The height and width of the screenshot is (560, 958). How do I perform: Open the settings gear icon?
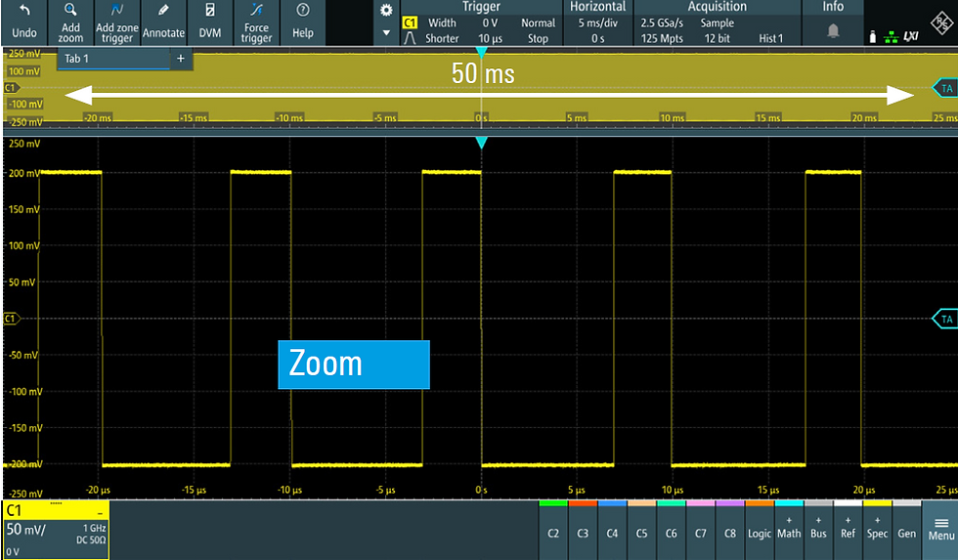tap(386, 11)
